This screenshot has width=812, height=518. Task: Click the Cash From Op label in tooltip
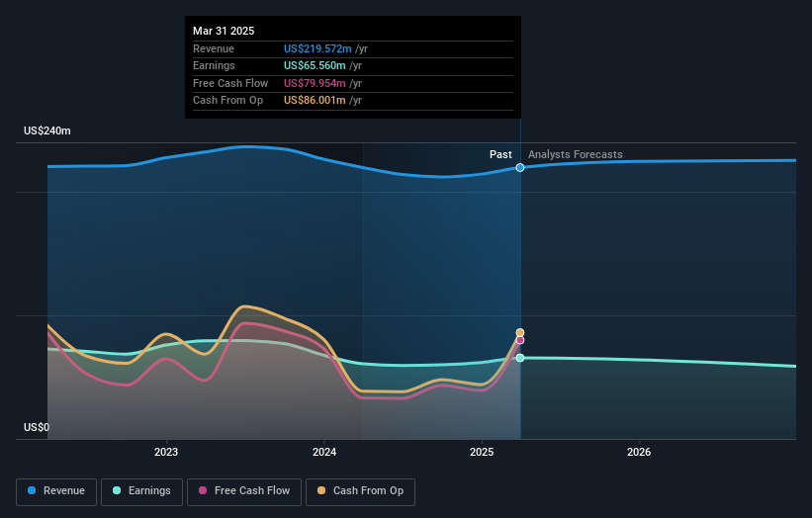(227, 101)
